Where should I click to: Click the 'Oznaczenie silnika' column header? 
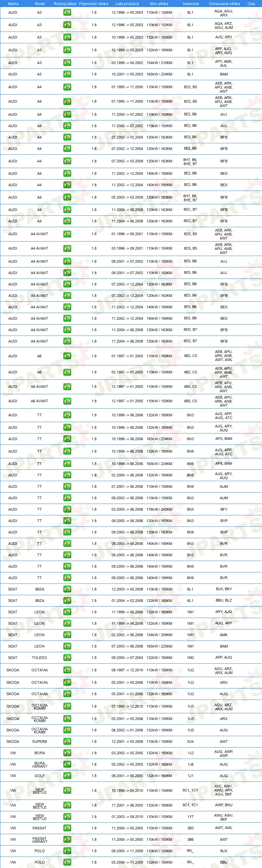pyautogui.click(x=224, y=4)
